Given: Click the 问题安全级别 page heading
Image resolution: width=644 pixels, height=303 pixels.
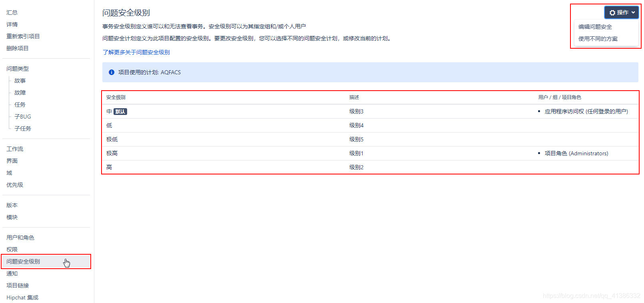Looking at the screenshot, I should tap(126, 13).
